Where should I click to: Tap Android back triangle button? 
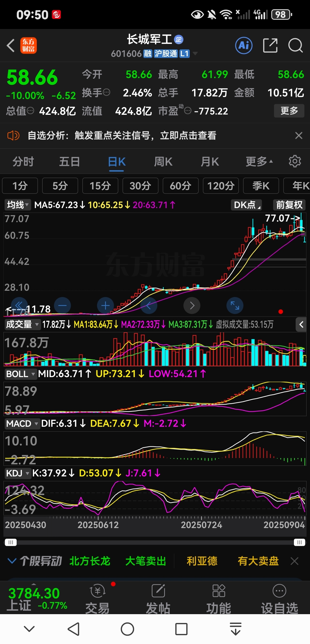tap(73, 629)
